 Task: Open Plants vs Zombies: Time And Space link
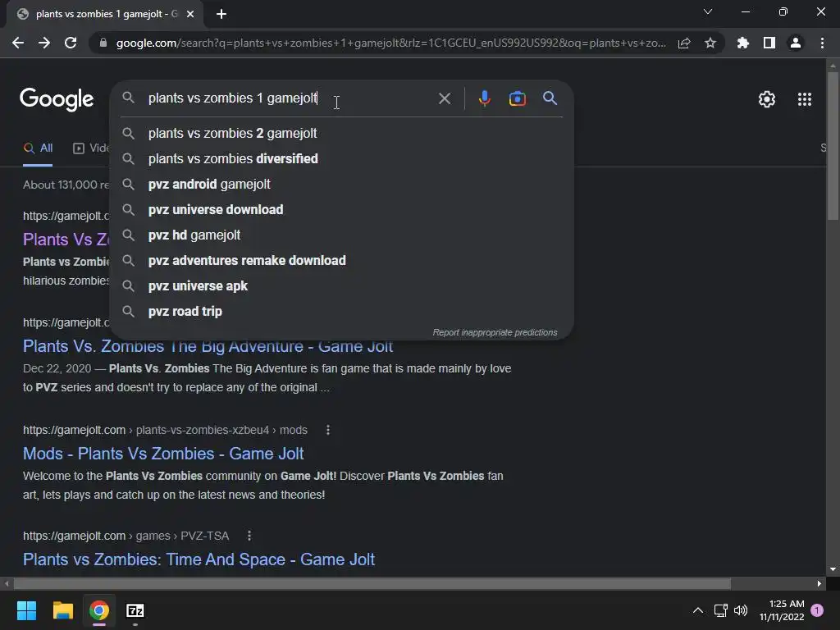(x=199, y=559)
